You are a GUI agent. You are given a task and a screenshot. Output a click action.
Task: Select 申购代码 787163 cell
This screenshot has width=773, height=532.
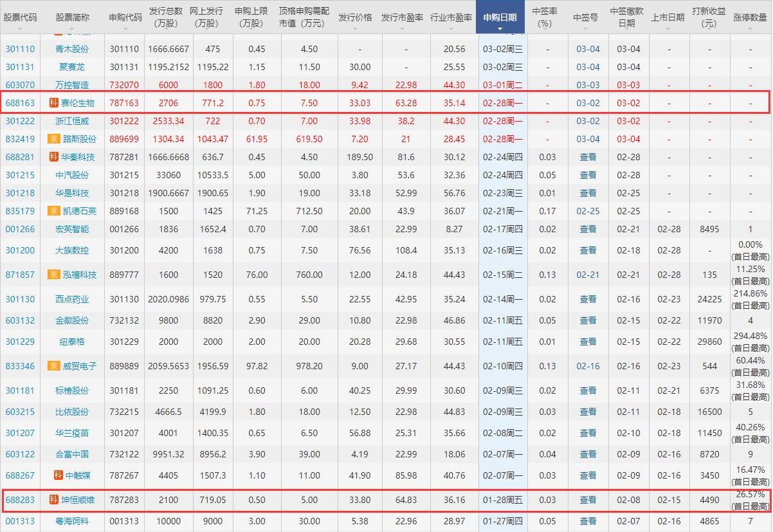point(124,103)
